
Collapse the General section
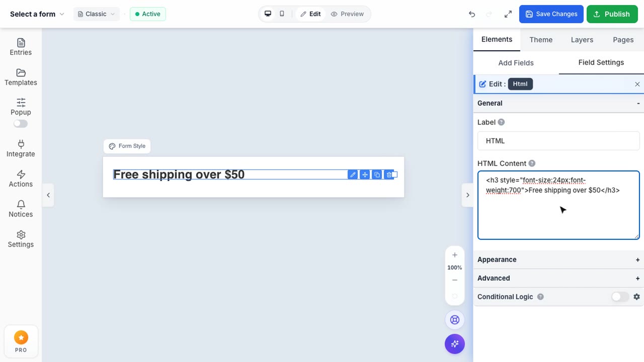(558, 103)
